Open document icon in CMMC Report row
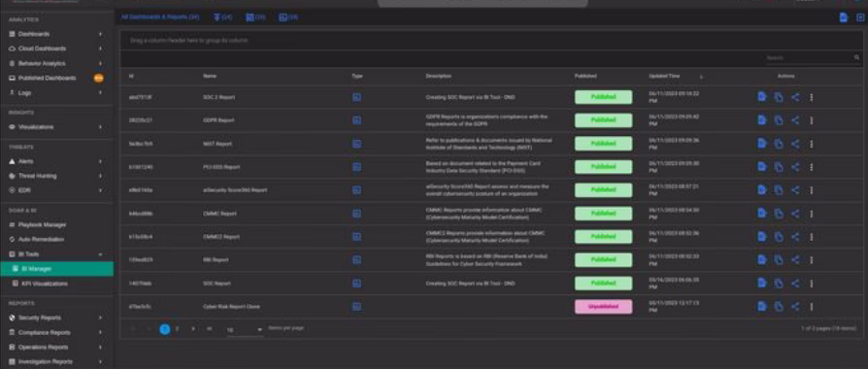This screenshot has width=868, height=369. (762, 214)
